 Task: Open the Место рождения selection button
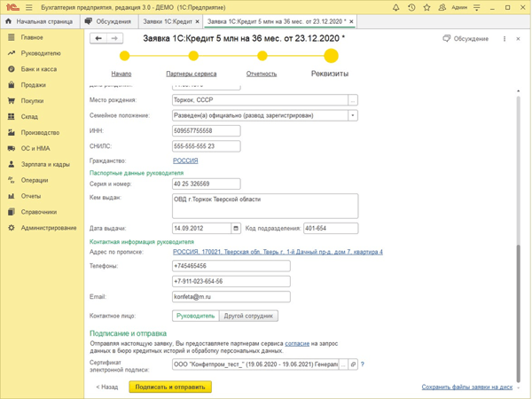(x=353, y=100)
